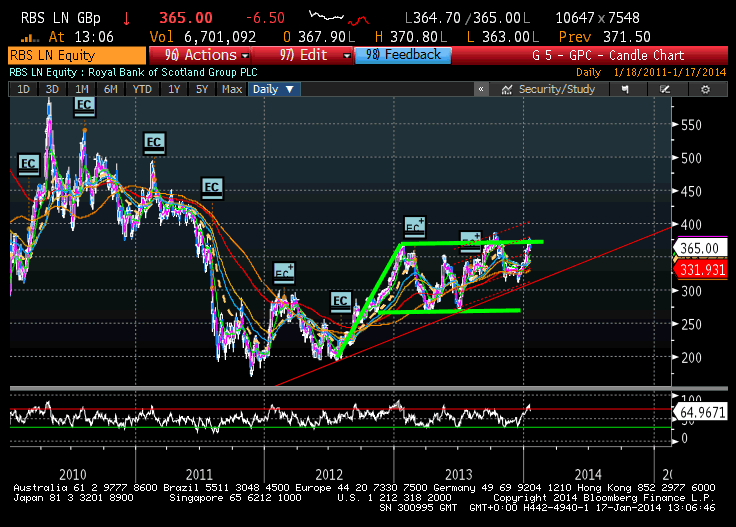Click the G 5 - GPC - Candle Chart title
The height and width of the screenshot is (527, 736).
point(608,55)
